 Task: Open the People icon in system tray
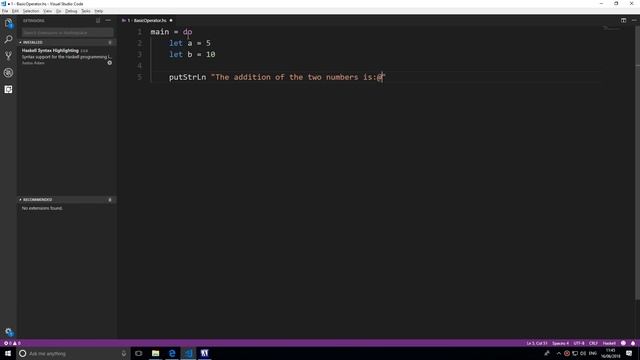(547, 353)
